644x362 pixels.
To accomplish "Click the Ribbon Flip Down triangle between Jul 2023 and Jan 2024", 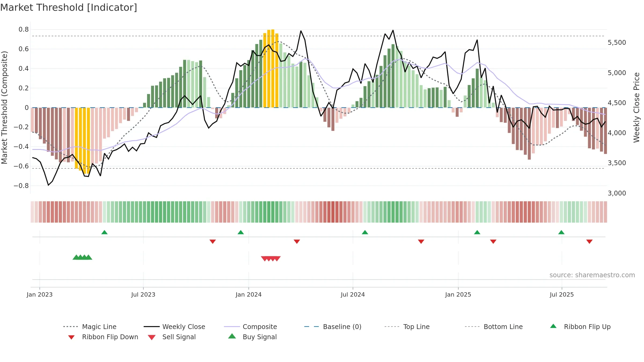I will [x=213, y=242].
